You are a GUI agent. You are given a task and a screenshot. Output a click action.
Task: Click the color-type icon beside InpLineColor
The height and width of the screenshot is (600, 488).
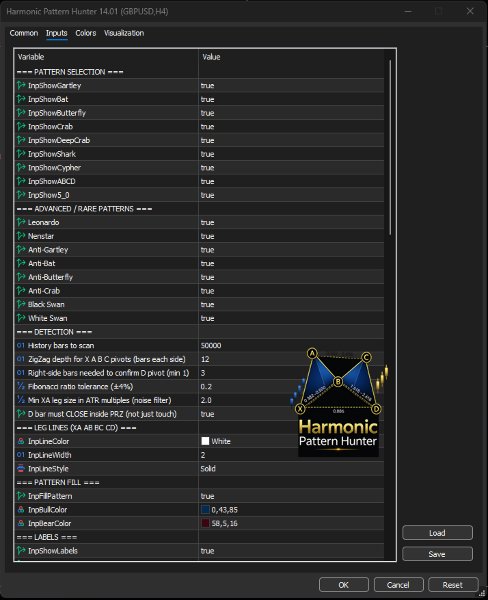(21, 441)
